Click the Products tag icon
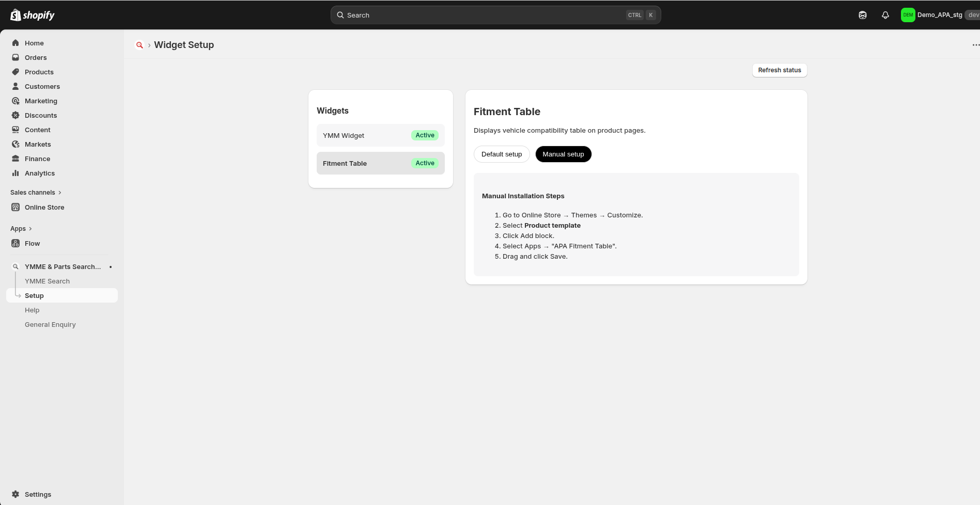Screen dimensions: 980x505 pyautogui.click(x=15, y=72)
